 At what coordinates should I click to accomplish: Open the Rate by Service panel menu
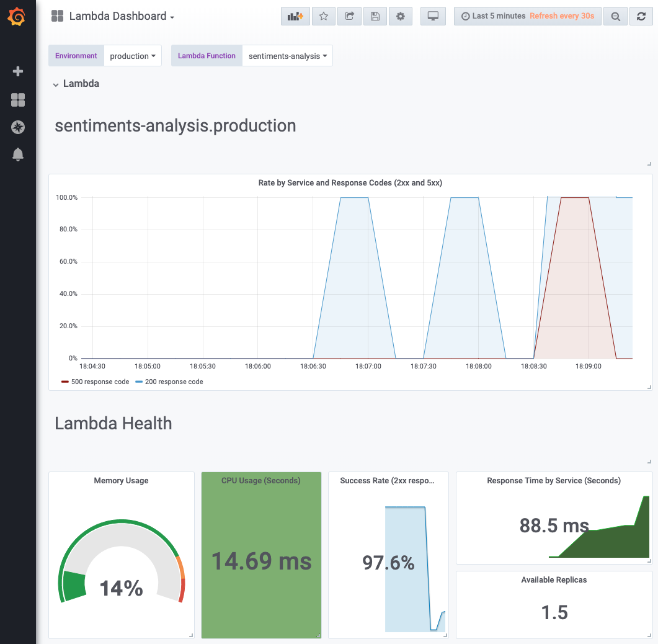[350, 182]
